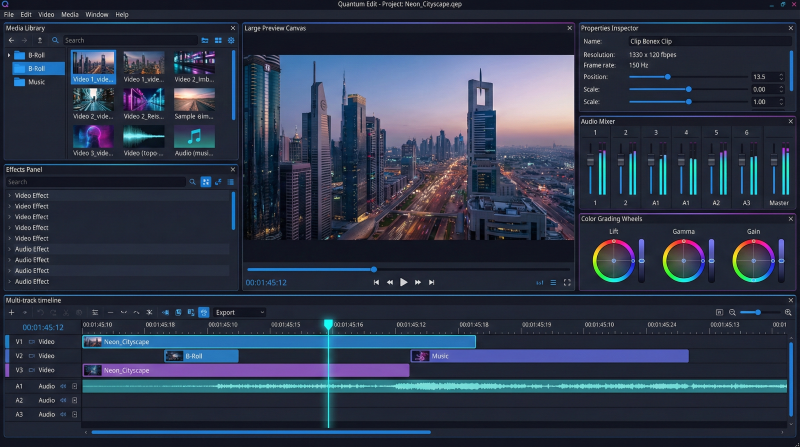Click the Master fader in Audio Mixer
This screenshot has height=447, width=800.
(774, 161)
